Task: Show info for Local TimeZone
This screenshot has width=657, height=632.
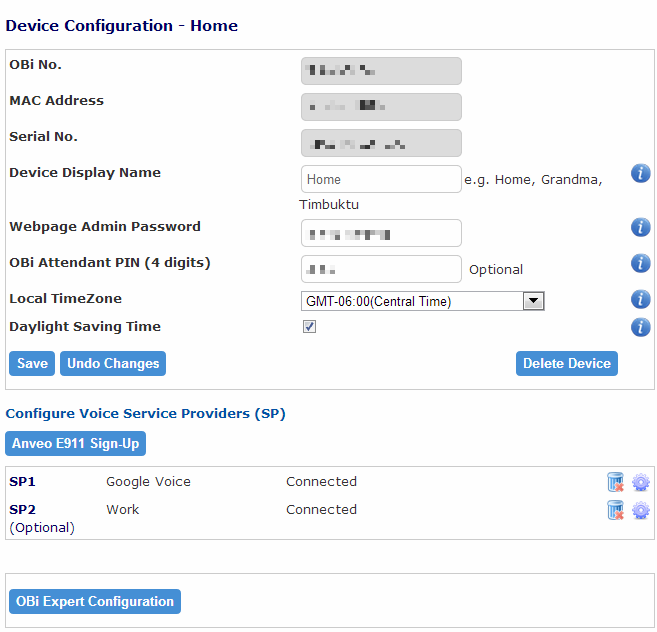Action: coord(641,299)
